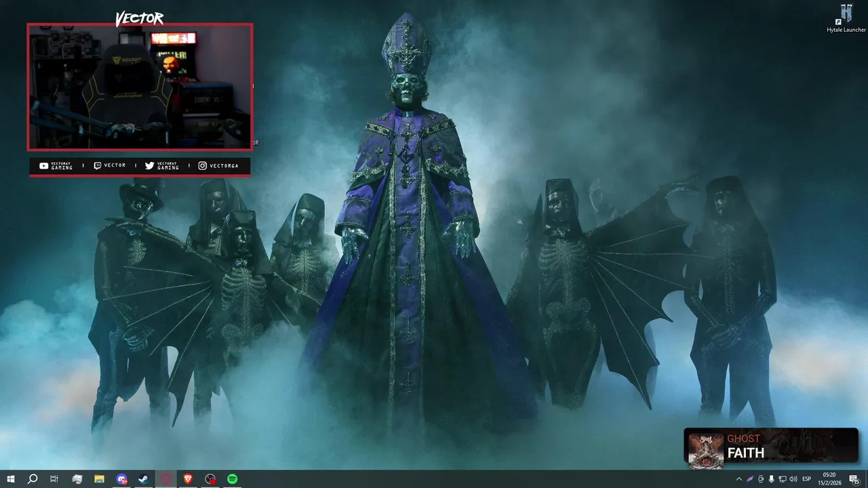
Task: Click the Show Desktop sliver
Action: pos(866,479)
